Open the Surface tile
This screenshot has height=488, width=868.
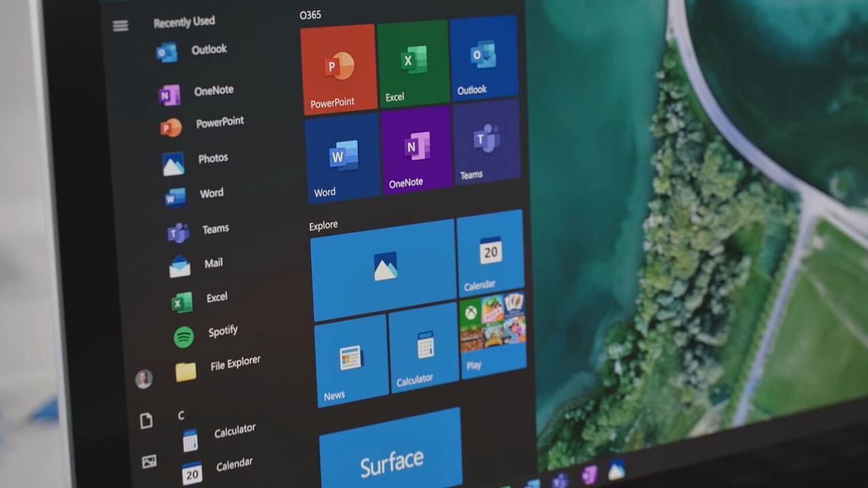point(391,451)
